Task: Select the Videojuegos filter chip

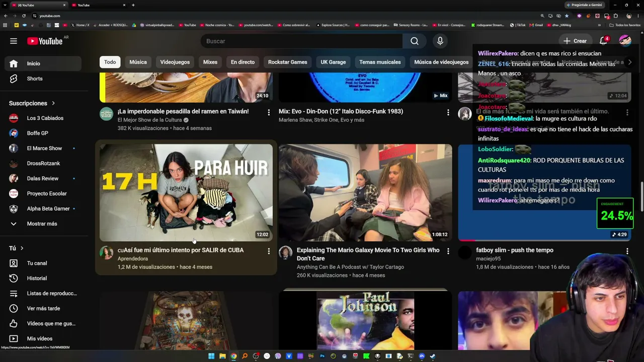Action: (x=175, y=62)
